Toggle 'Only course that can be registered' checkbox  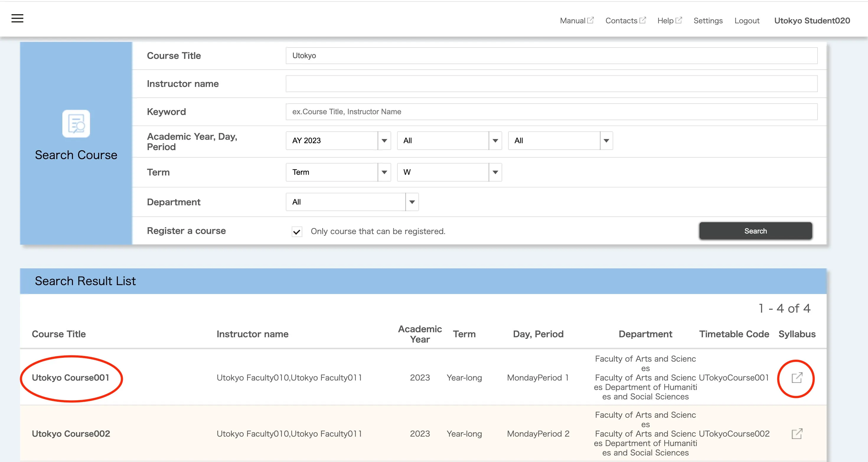coord(297,231)
